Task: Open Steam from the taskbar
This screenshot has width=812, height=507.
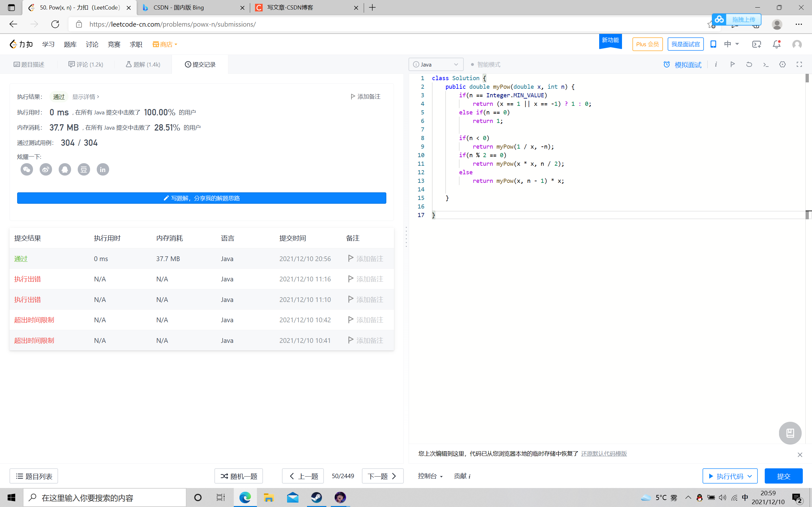Action: pos(316,497)
